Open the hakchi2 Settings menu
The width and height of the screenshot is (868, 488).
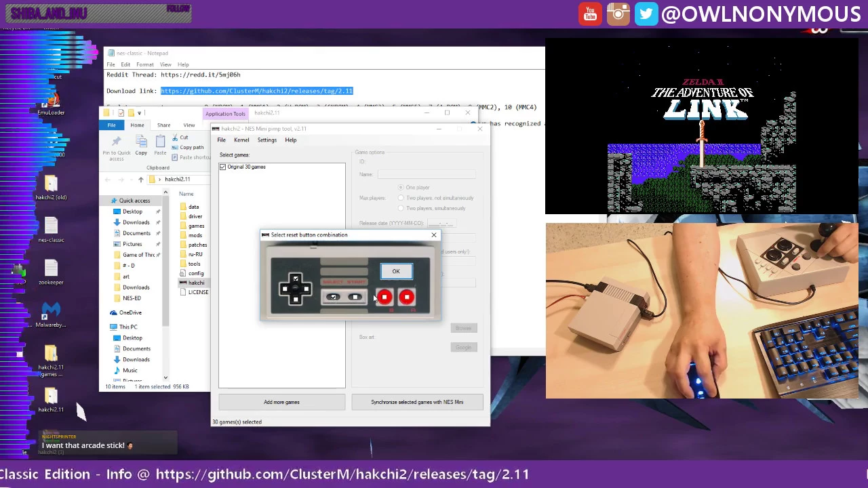tap(267, 140)
